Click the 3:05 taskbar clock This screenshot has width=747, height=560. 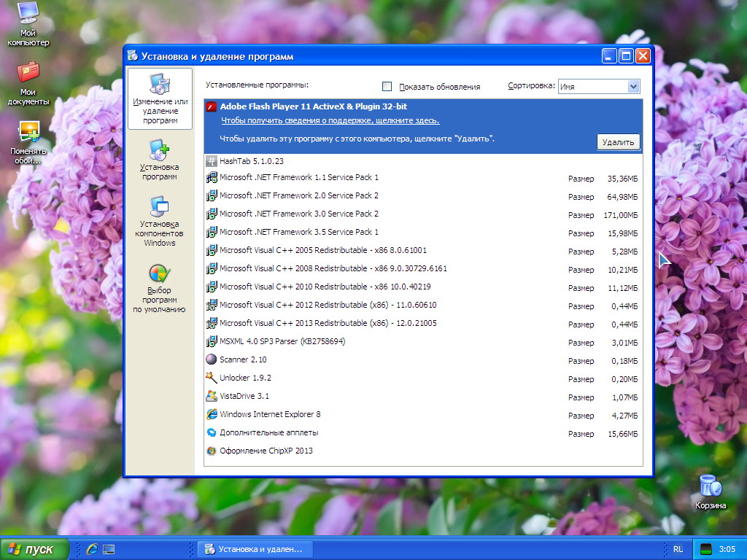tap(727, 549)
